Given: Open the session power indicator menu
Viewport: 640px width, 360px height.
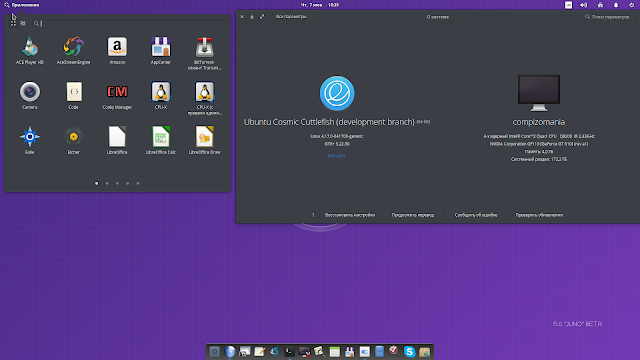Looking at the screenshot, I should tap(631, 5).
